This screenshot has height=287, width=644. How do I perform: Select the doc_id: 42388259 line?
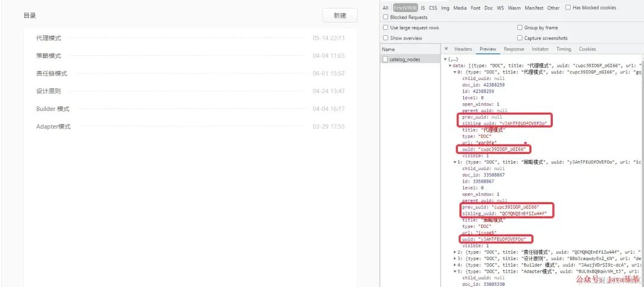484,85
